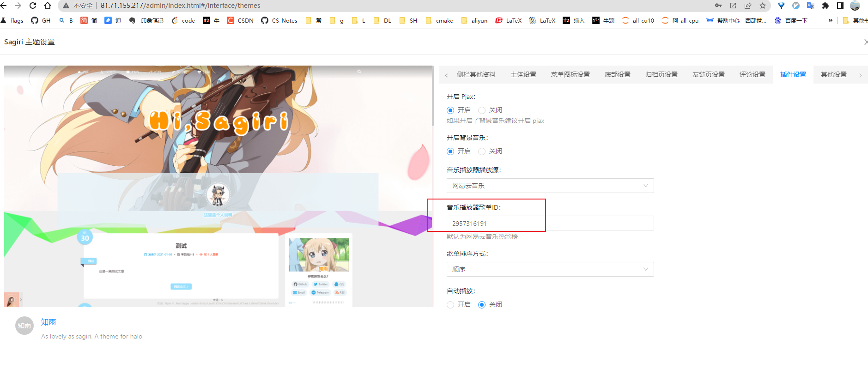Switch to 主体设置 tab

click(523, 74)
